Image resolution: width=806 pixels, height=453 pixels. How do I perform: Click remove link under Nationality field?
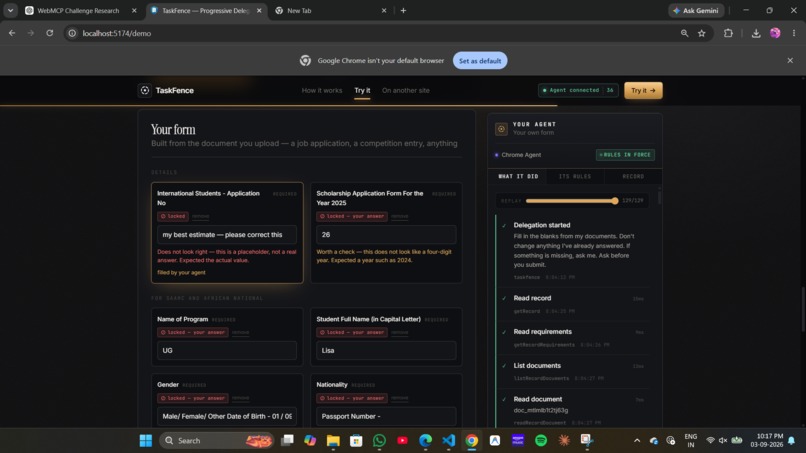pyautogui.click(x=399, y=398)
